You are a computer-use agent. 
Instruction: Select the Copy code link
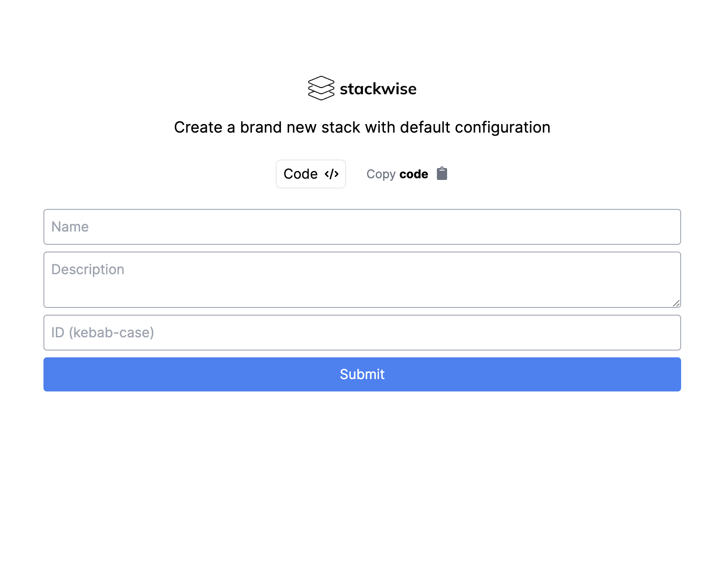click(407, 174)
